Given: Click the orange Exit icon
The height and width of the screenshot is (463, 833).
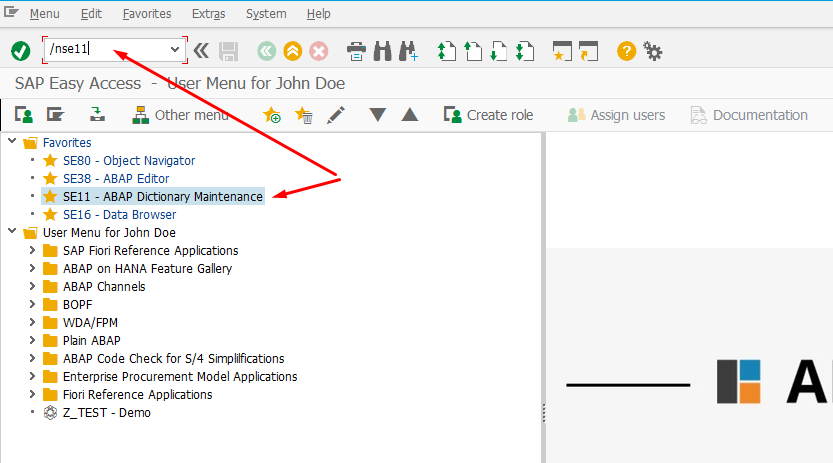Looking at the screenshot, I should 293,52.
